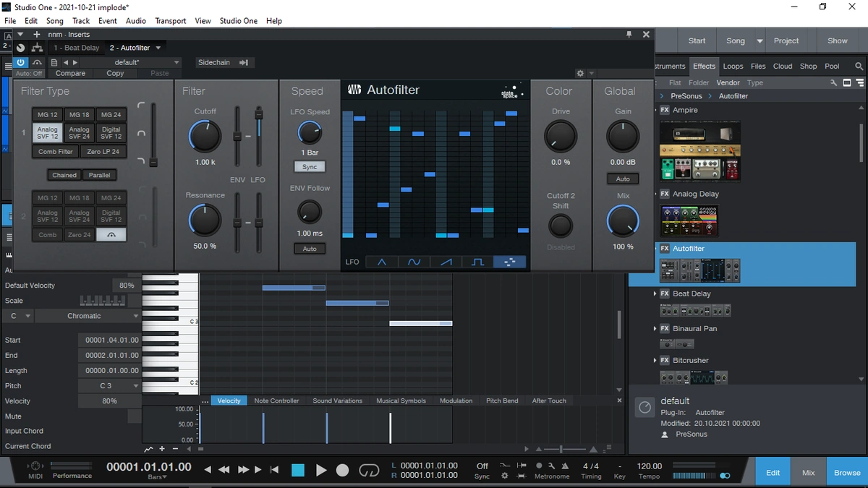Click the Rewind transport button
This screenshot has width=868, height=488.
[x=224, y=470]
